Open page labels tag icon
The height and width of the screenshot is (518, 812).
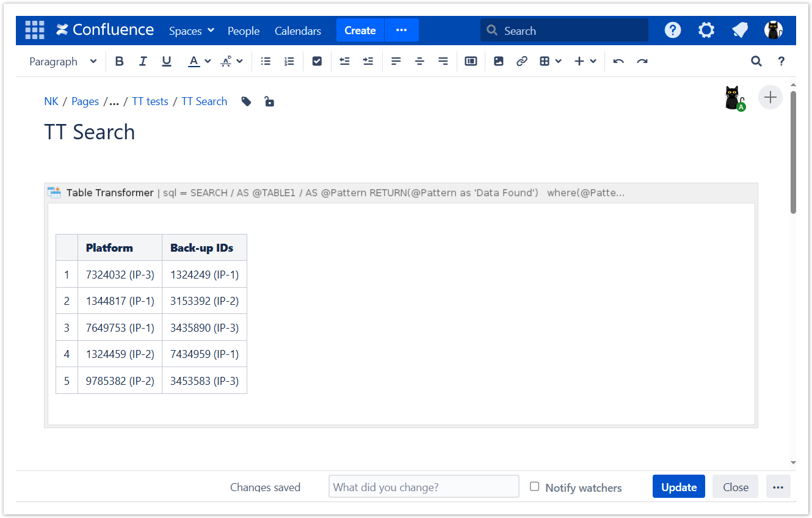click(246, 101)
